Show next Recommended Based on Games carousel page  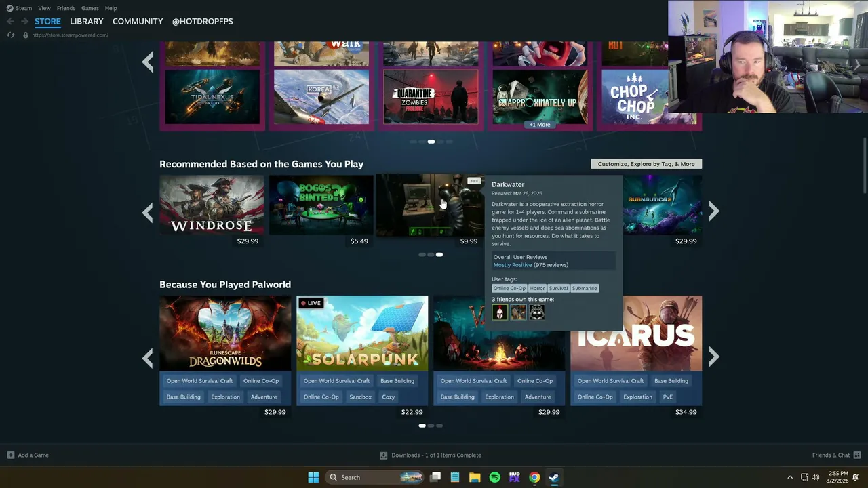pyautogui.click(x=713, y=211)
